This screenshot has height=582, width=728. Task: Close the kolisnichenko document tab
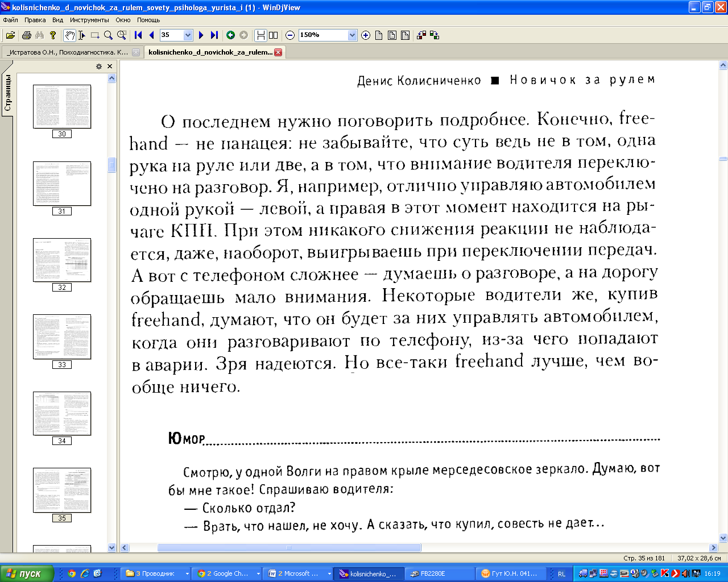pos(278,52)
